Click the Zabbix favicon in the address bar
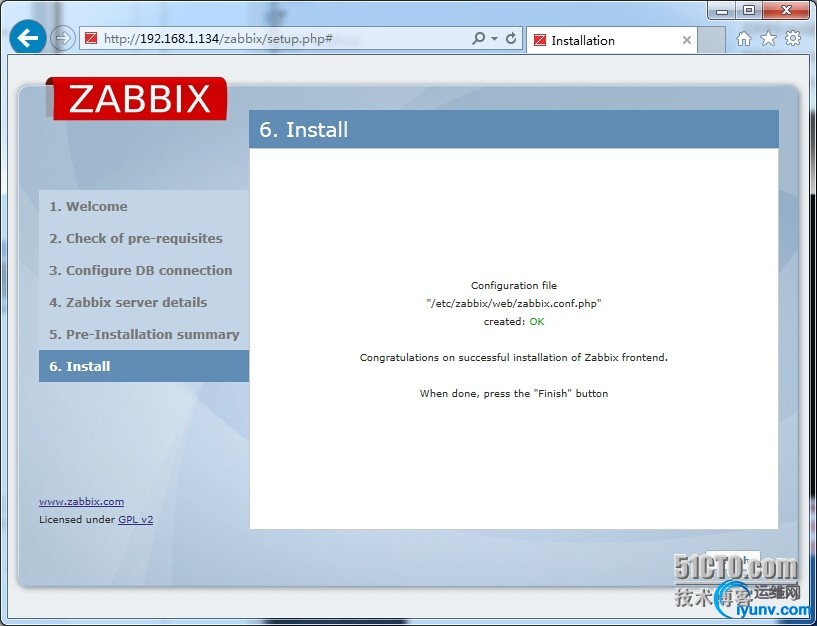 tap(91, 39)
